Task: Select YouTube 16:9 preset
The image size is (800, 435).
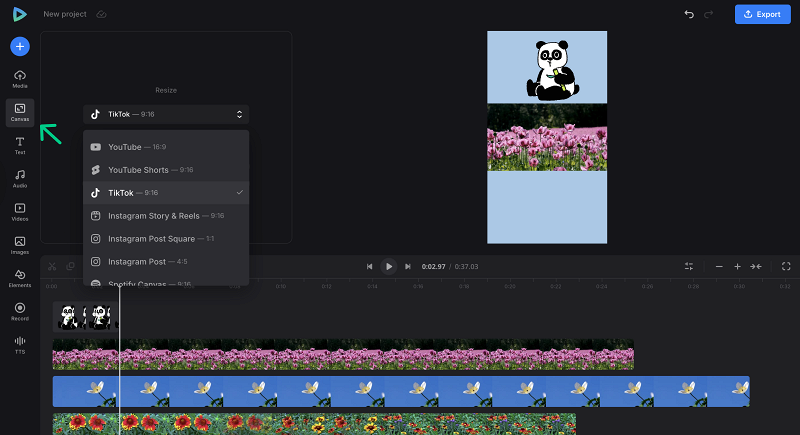Action: [166, 147]
